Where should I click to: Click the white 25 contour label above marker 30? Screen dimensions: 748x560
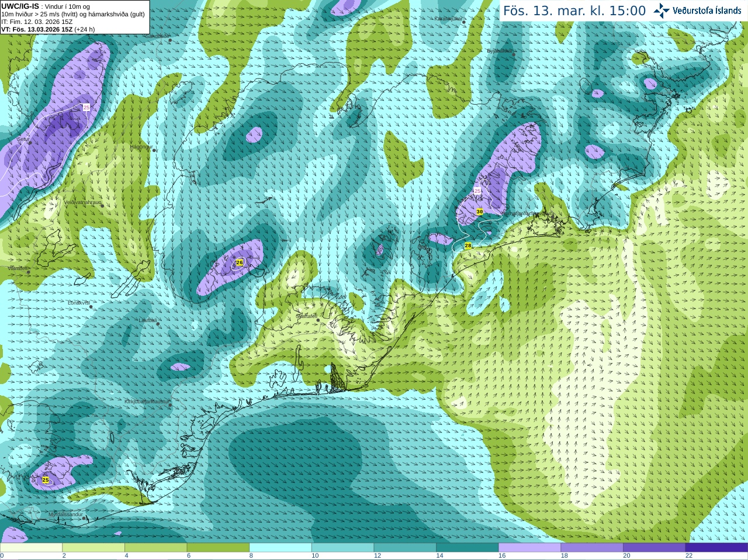(x=477, y=191)
